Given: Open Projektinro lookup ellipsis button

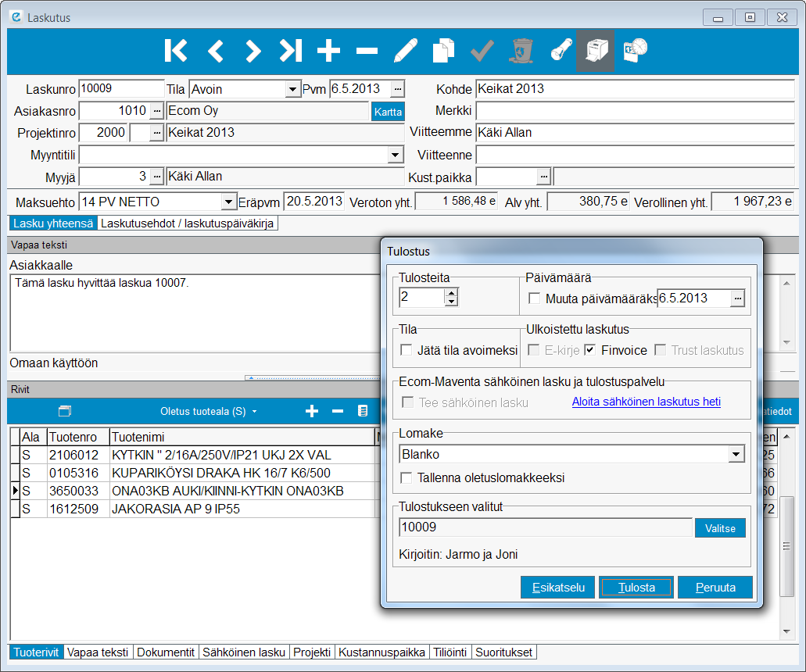Looking at the screenshot, I should pyautogui.click(x=157, y=133).
